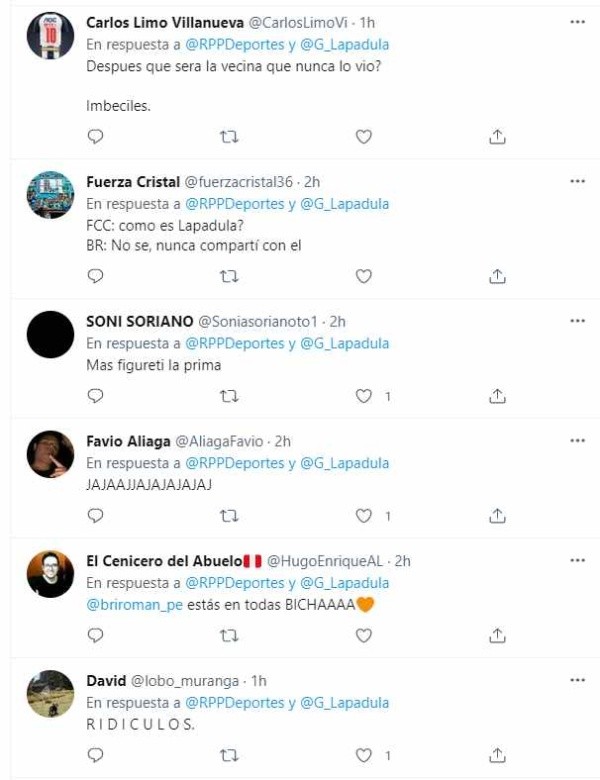Like El Cenicero del Abuelo's tweet
The image size is (600, 780).
click(364, 635)
